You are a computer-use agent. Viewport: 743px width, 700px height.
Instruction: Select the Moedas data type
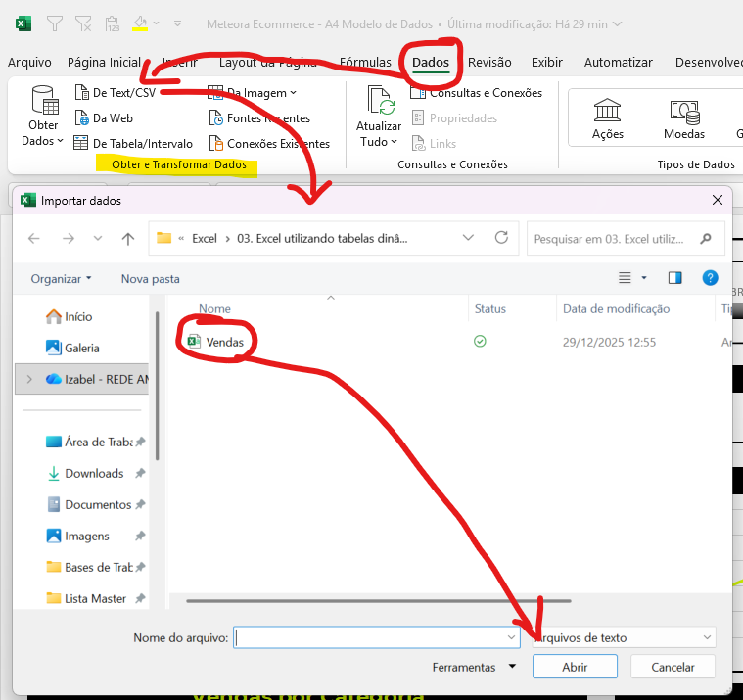point(683,118)
